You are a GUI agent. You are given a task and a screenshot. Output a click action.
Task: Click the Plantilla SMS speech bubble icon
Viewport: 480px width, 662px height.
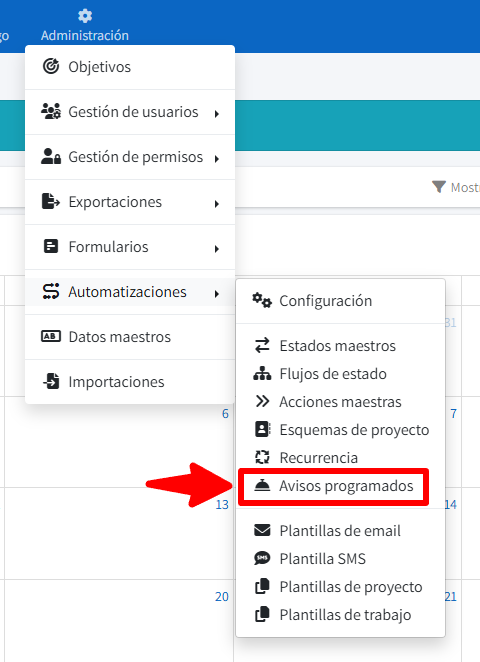click(x=262, y=559)
